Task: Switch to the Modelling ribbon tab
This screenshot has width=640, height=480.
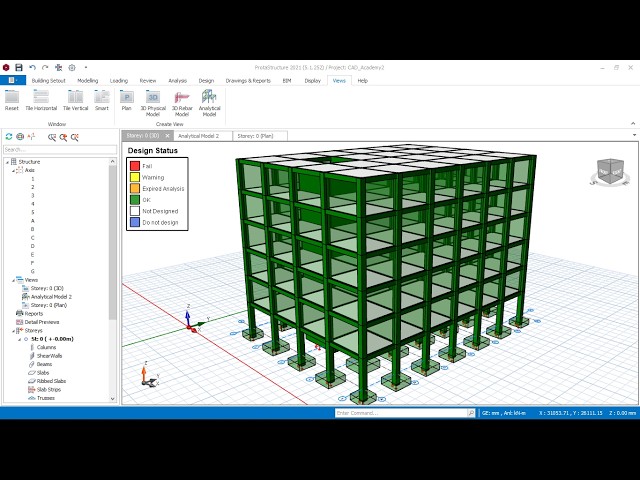Action: pos(88,81)
